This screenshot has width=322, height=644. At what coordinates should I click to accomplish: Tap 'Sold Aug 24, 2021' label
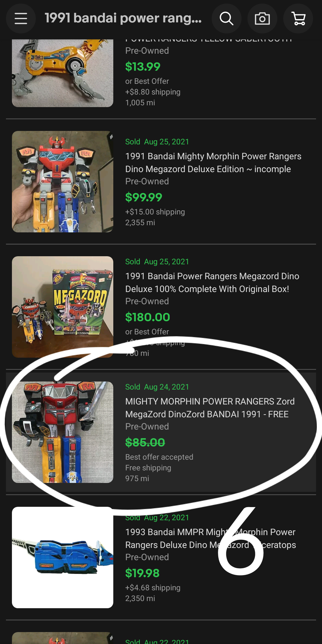(157, 387)
